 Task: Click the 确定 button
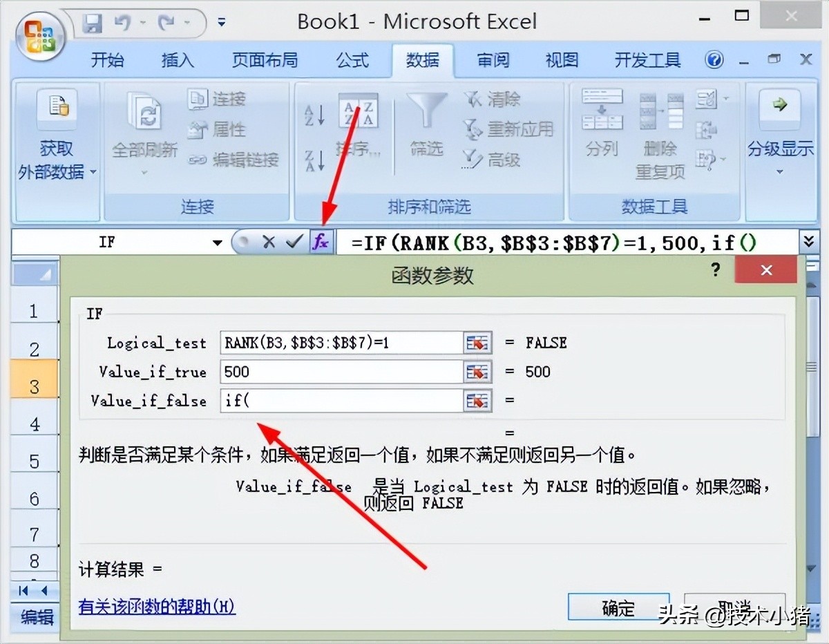click(x=618, y=608)
